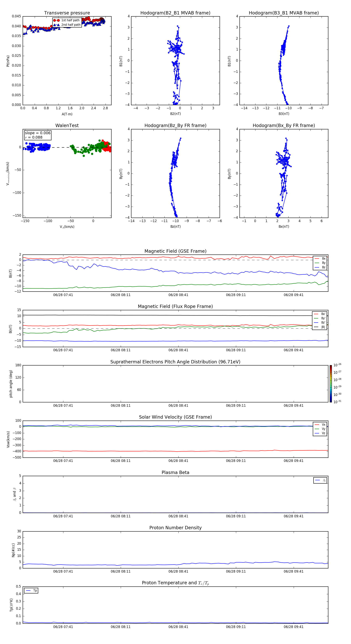Image resolution: width=351 pixels, height=644 pixels.
Task: Click '06/28 09:11' tick under proton temperature plot
Action: [x=236, y=627]
